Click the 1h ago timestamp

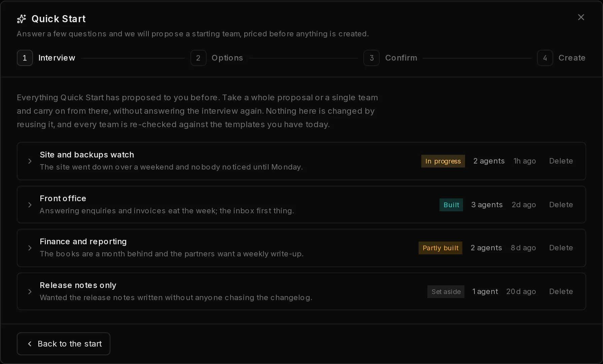pos(525,161)
